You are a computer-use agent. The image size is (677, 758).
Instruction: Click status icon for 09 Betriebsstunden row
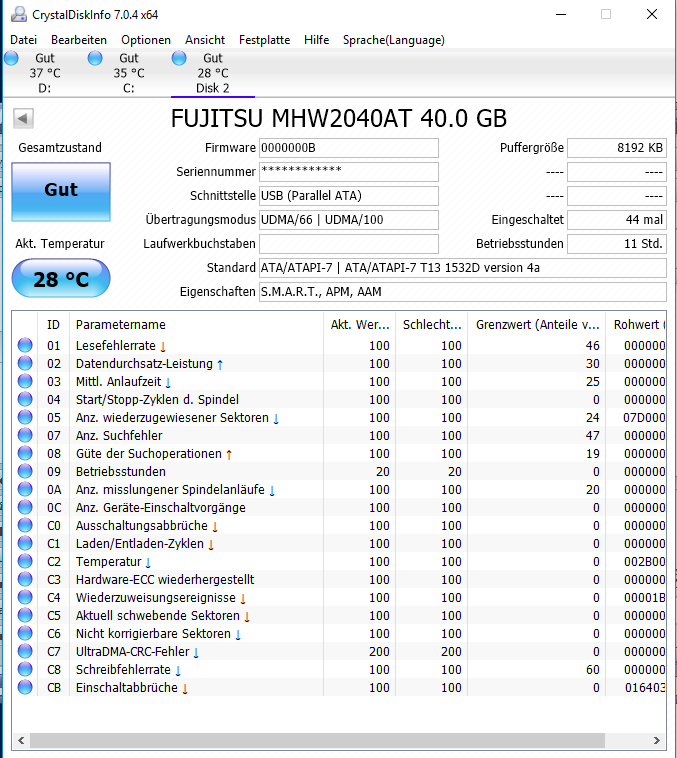(x=25, y=471)
